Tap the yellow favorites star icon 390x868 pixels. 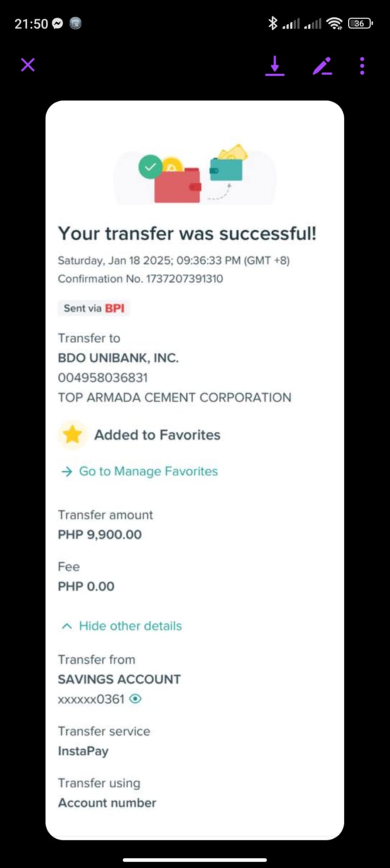coord(72,435)
